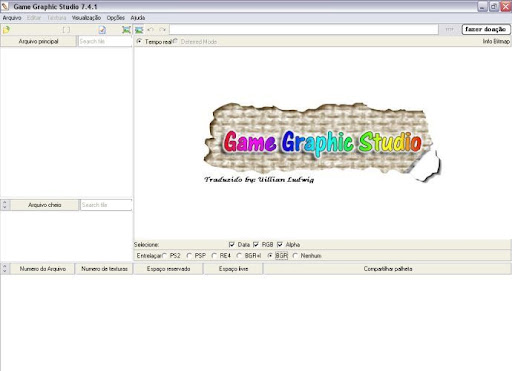The image size is (512, 371).
Task: Click the fit-image icon with green corners
Action: (x=126, y=30)
